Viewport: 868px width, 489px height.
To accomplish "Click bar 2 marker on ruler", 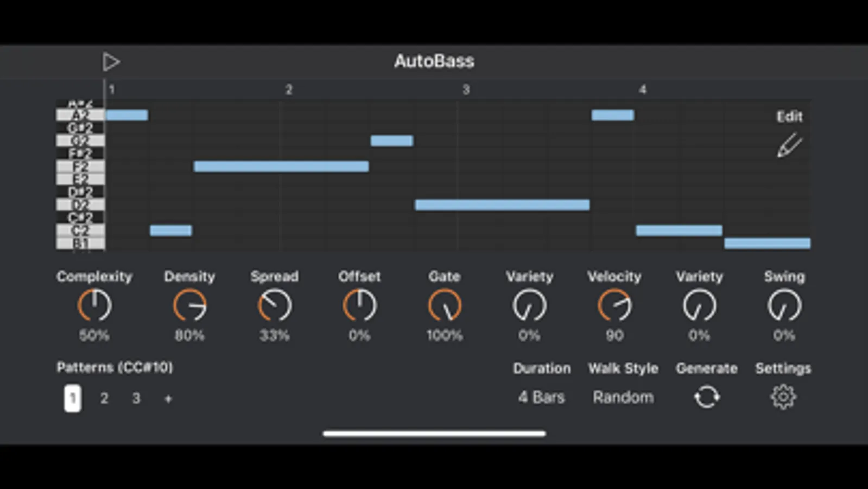I will [289, 90].
